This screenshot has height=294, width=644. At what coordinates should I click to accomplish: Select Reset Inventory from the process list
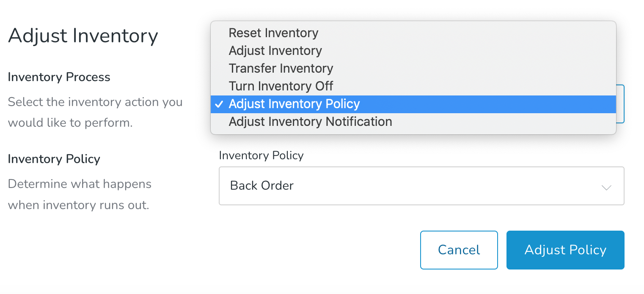coord(273,33)
